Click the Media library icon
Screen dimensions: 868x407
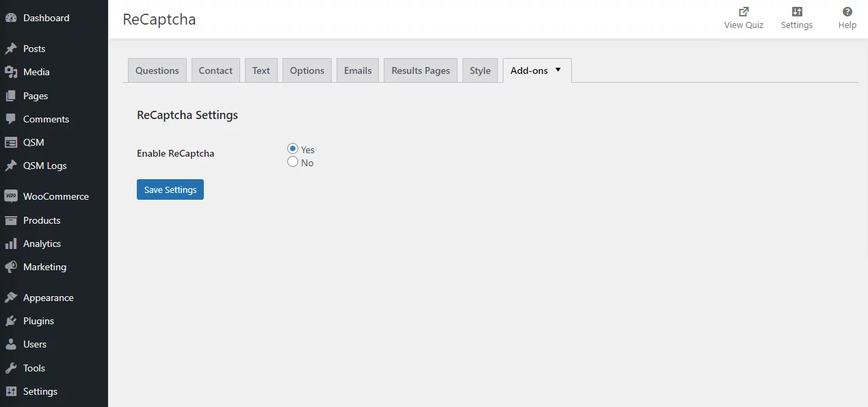click(11, 72)
